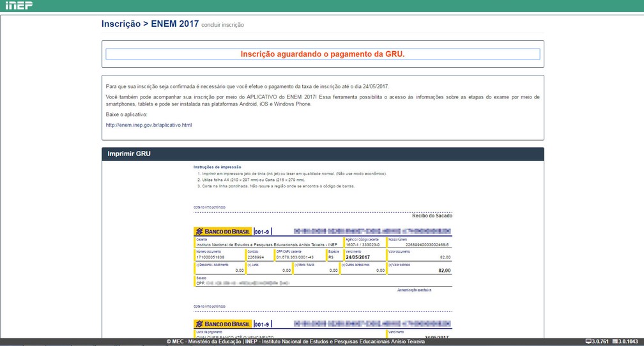Click the 'Autenticação mecânica' text on the receipt

pos(415,290)
